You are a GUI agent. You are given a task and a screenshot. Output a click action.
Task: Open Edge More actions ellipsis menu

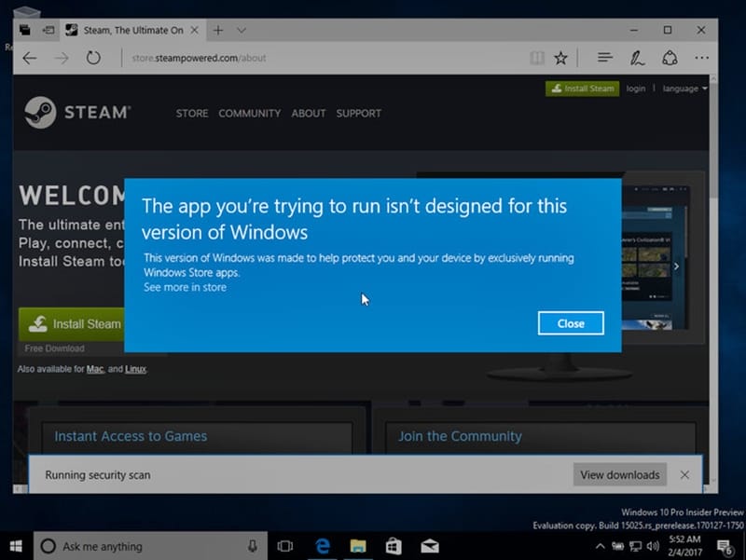tap(701, 58)
